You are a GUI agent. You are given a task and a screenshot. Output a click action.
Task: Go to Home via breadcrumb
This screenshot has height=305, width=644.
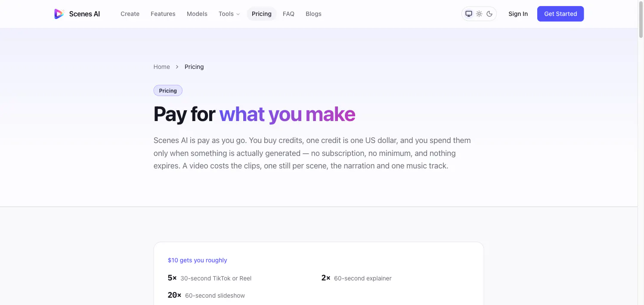[162, 67]
